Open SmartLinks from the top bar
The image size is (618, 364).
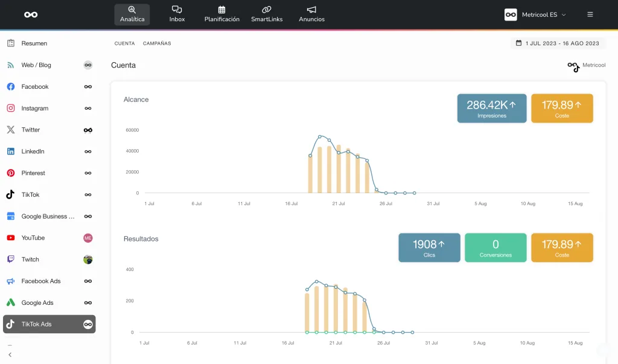267,14
